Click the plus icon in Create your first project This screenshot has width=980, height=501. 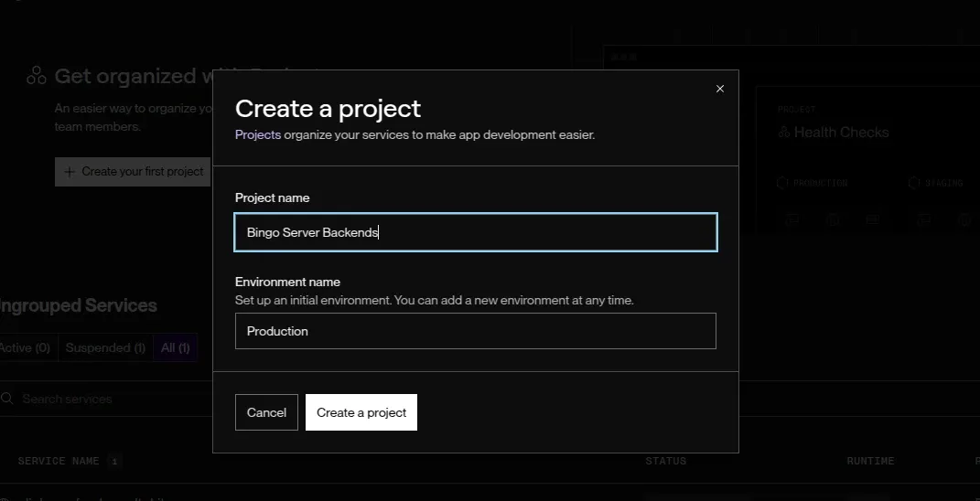[x=70, y=172]
